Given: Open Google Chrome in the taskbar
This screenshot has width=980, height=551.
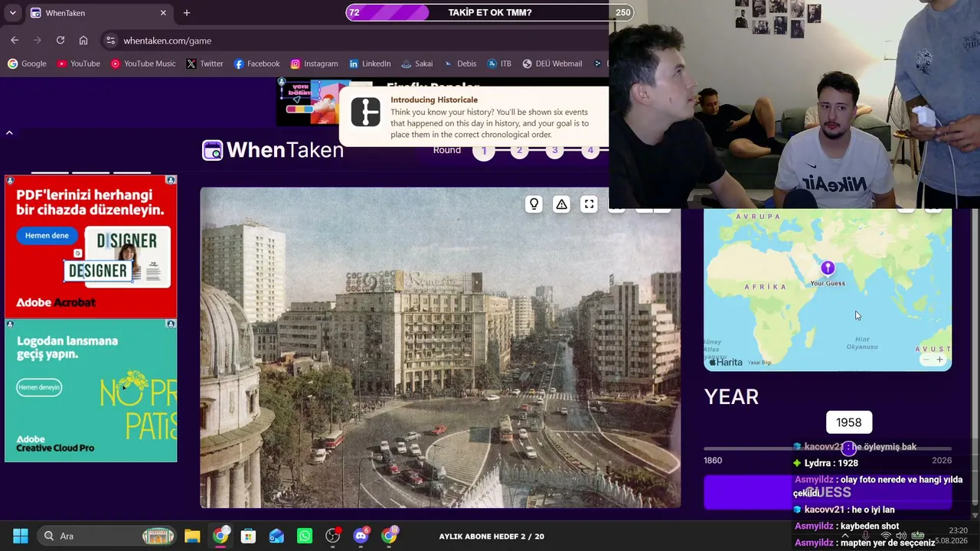Looking at the screenshot, I should pos(220,536).
